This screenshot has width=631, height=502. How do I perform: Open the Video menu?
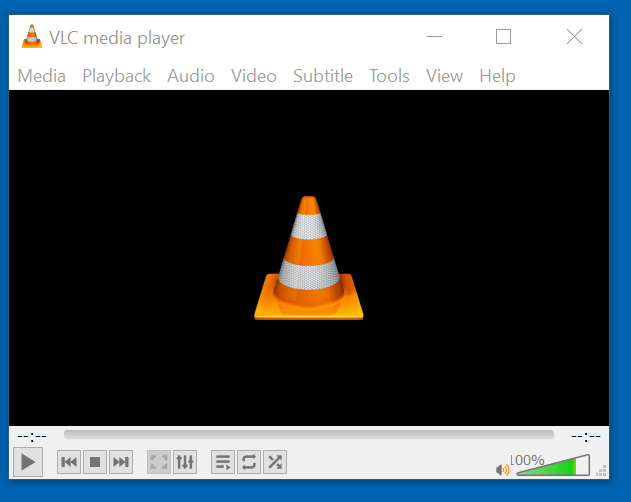(254, 76)
